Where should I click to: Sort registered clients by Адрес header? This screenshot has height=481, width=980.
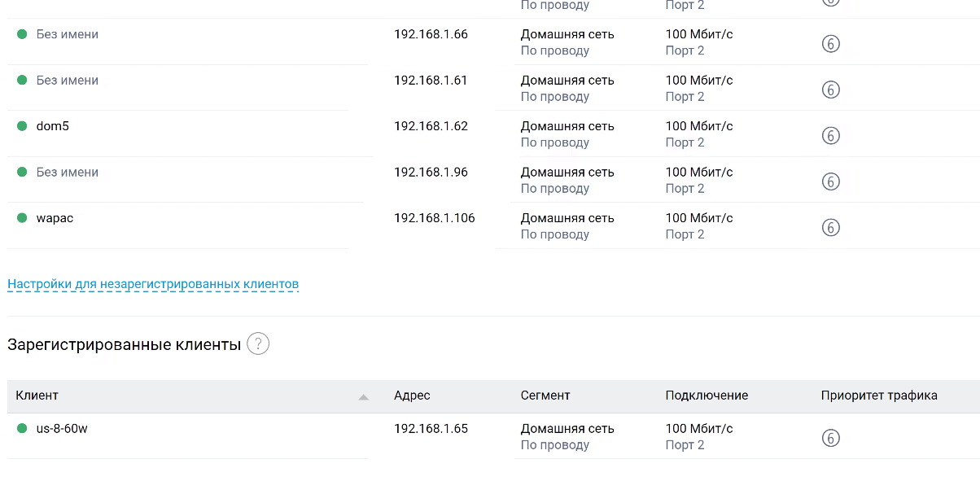coord(412,396)
